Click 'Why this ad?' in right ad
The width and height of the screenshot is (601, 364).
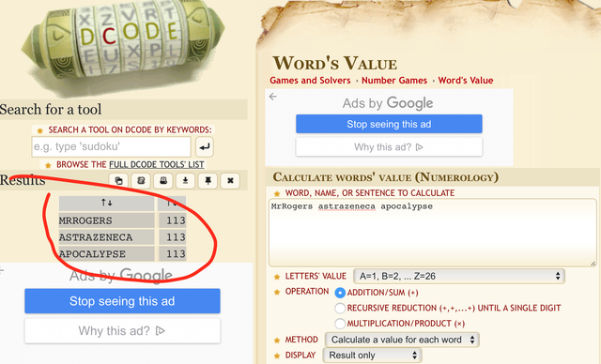[389, 147]
